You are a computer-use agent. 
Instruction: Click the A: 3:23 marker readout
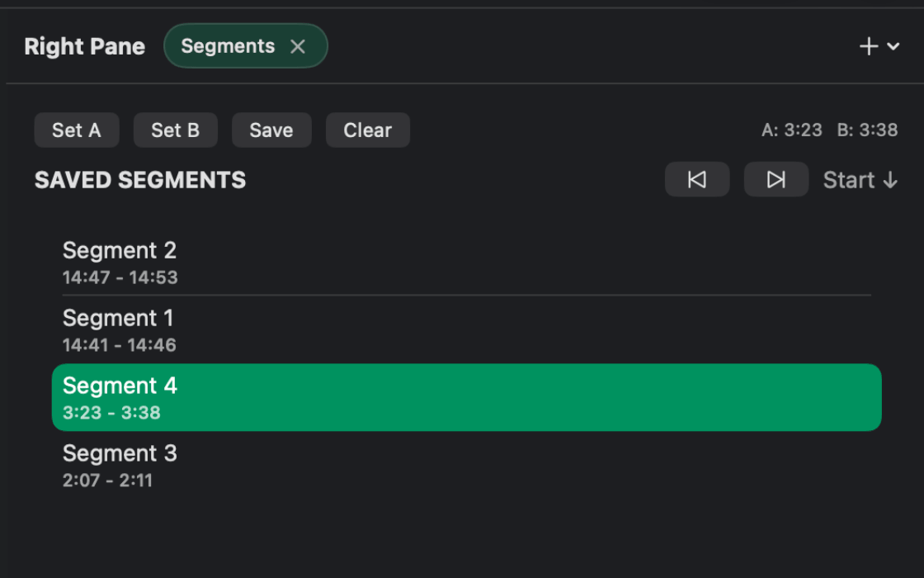(x=791, y=130)
